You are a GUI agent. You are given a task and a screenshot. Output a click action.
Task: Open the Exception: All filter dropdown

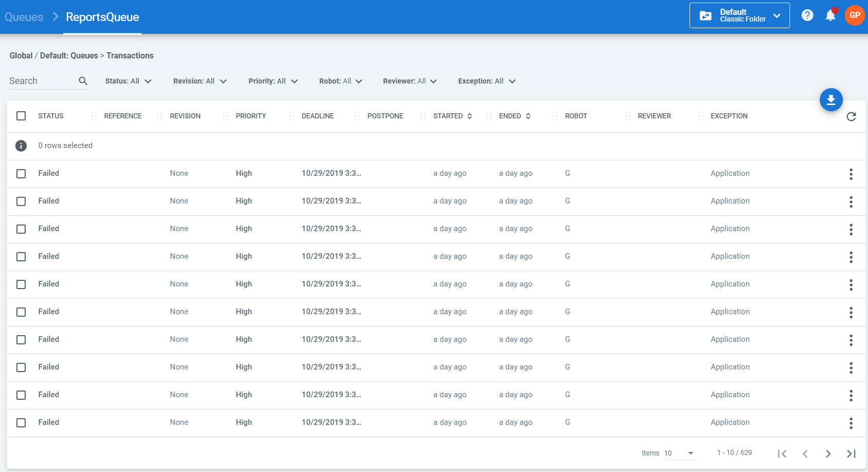click(487, 81)
